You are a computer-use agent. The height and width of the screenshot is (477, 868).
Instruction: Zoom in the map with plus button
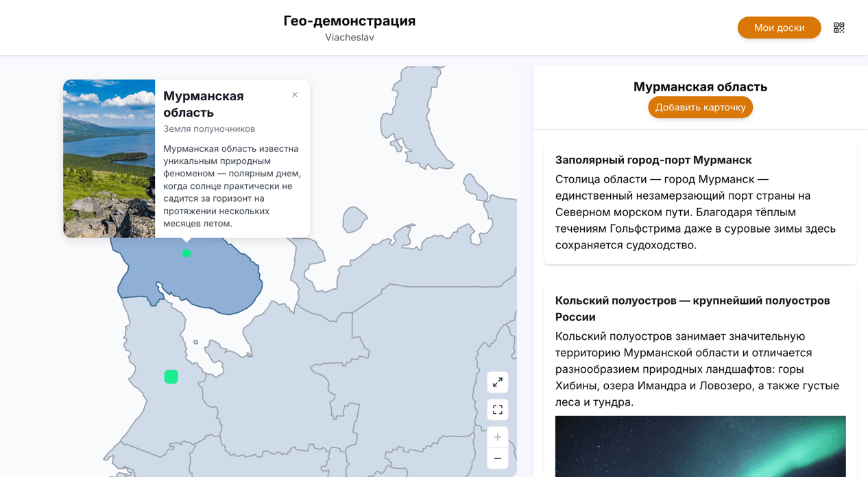point(498,437)
